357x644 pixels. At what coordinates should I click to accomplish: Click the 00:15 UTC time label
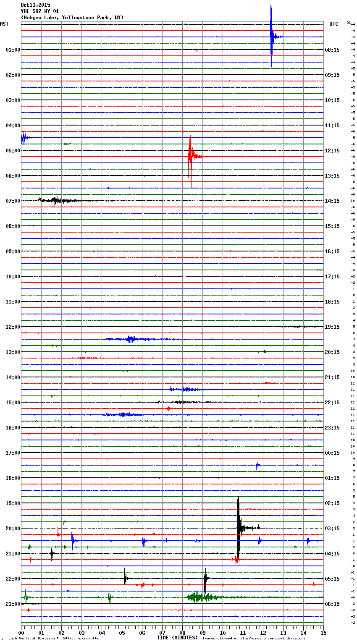[x=332, y=453]
